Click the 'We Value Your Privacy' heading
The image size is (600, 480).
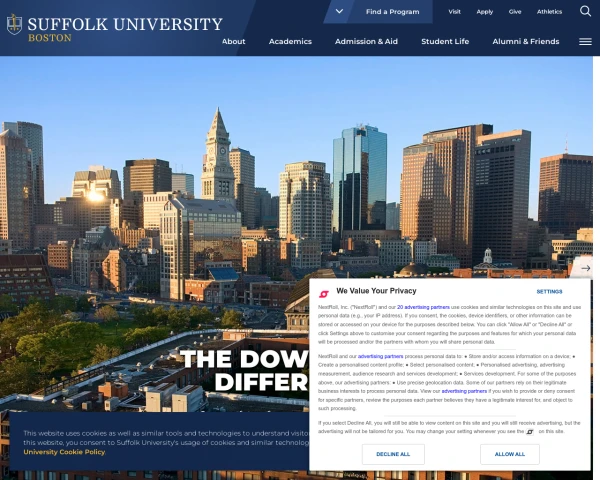[x=376, y=291]
